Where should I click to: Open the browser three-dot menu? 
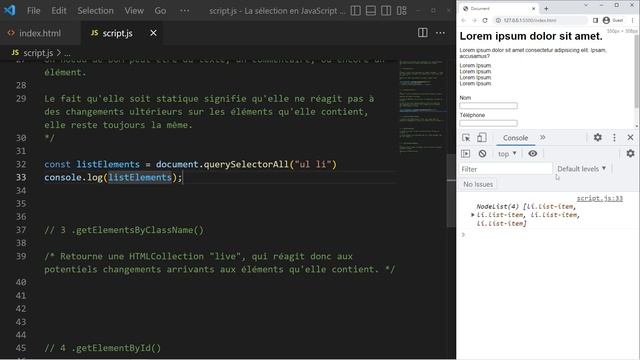[x=633, y=20]
